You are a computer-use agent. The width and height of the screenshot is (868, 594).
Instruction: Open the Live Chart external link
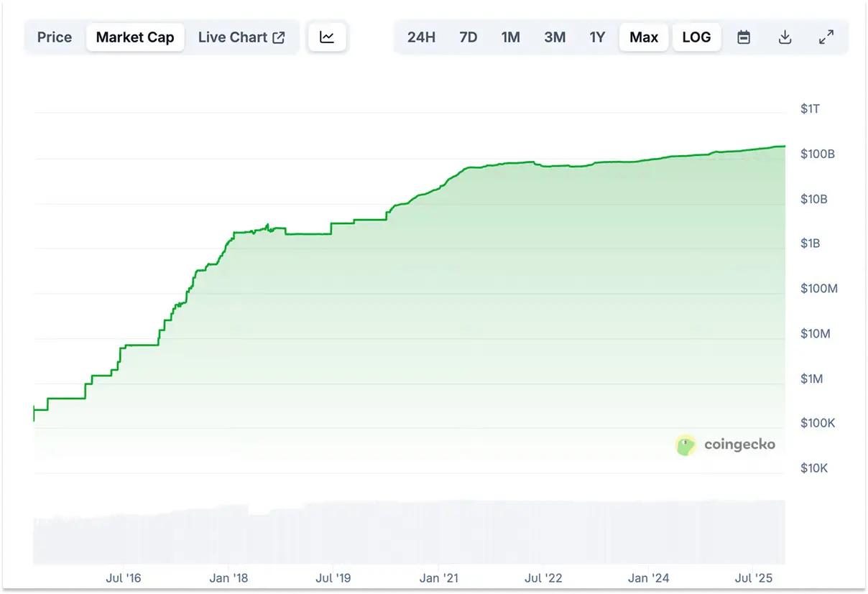pos(241,37)
